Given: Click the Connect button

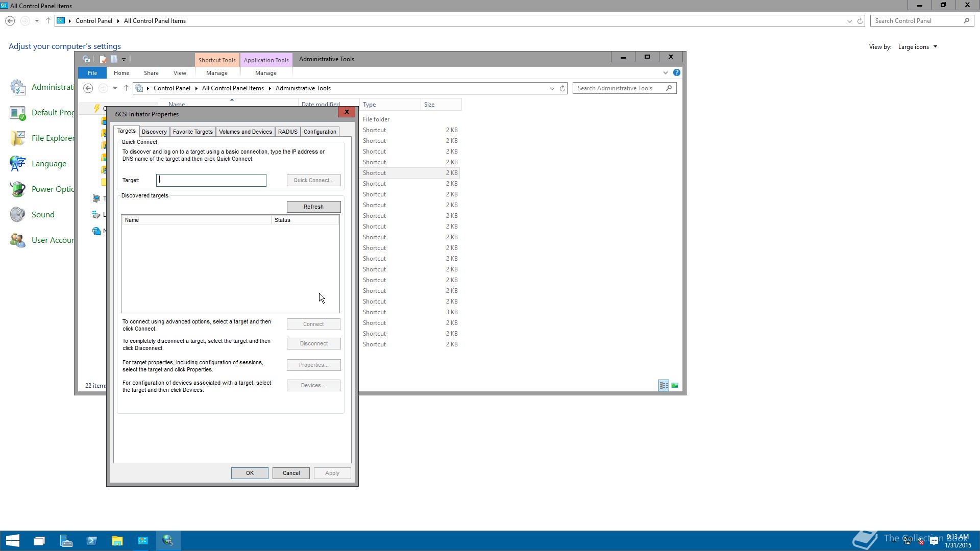Looking at the screenshot, I should [313, 324].
